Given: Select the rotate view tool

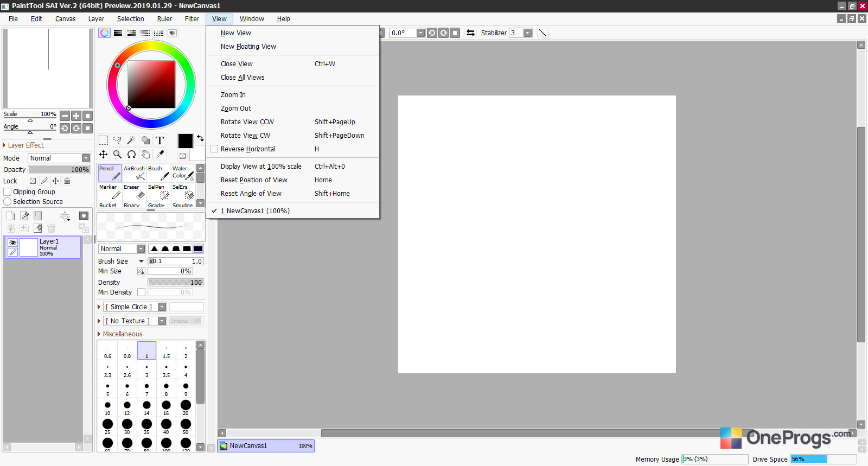Looking at the screenshot, I should tap(131, 155).
